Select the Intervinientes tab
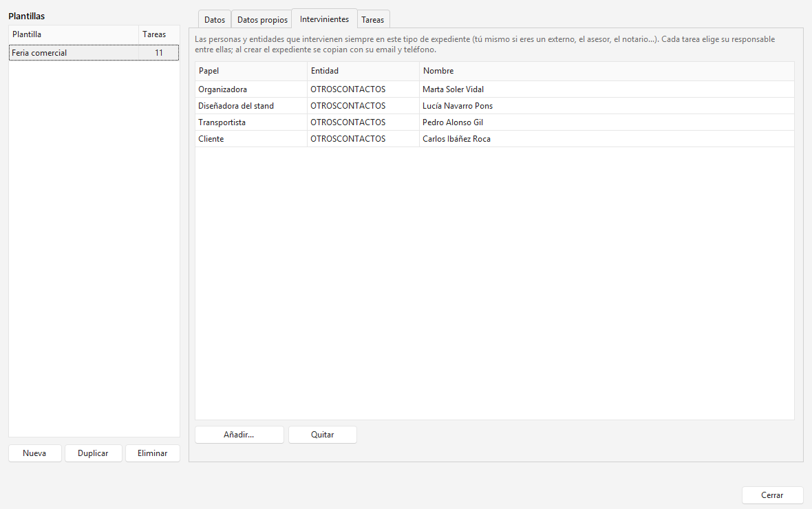Screen dimensions: 812x509 pyautogui.click(x=324, y=19)
